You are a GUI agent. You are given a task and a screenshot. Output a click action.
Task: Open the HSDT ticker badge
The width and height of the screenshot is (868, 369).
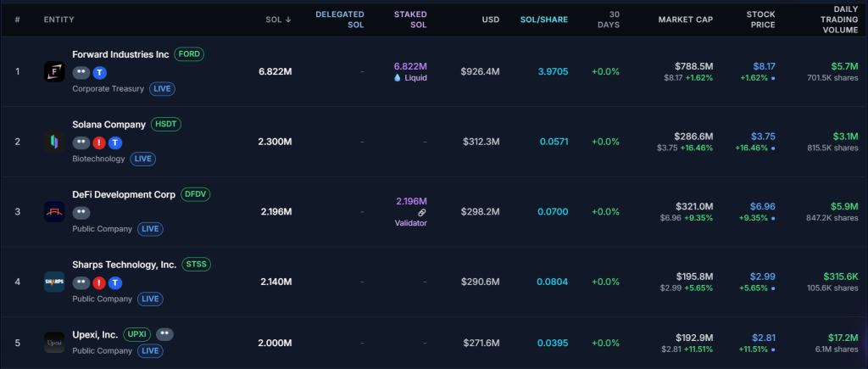(x=166, y=124)
